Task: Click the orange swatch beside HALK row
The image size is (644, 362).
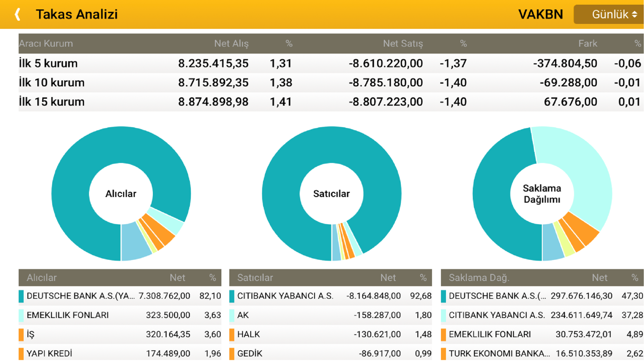Action: coord(232,334)
